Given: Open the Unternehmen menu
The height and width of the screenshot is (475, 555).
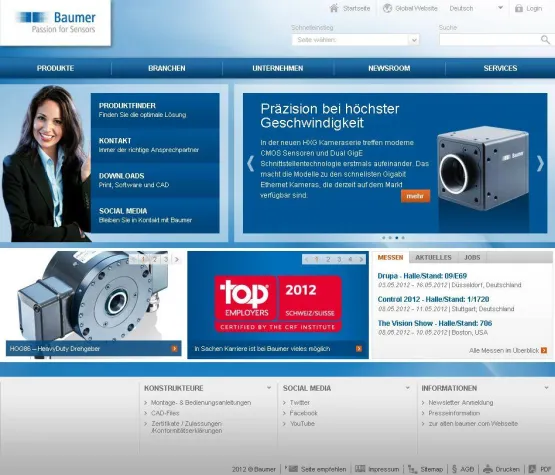Looking at the screenshot, I should pyautogui.click(x=278, y=68).
